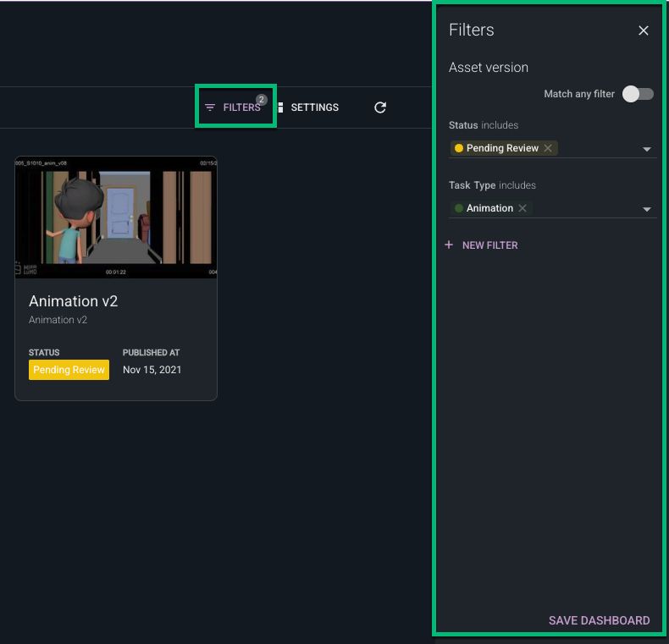Click the plus icon for new filter
669x644 pixels.
449,245
